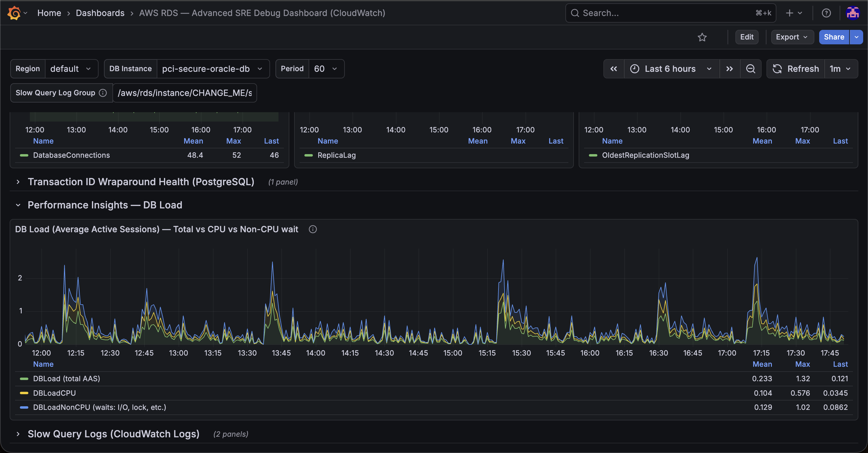Viewport: 868px width, 453px height.
Task: Click the Edit dashboard button
Action: (x=747, y=37)
